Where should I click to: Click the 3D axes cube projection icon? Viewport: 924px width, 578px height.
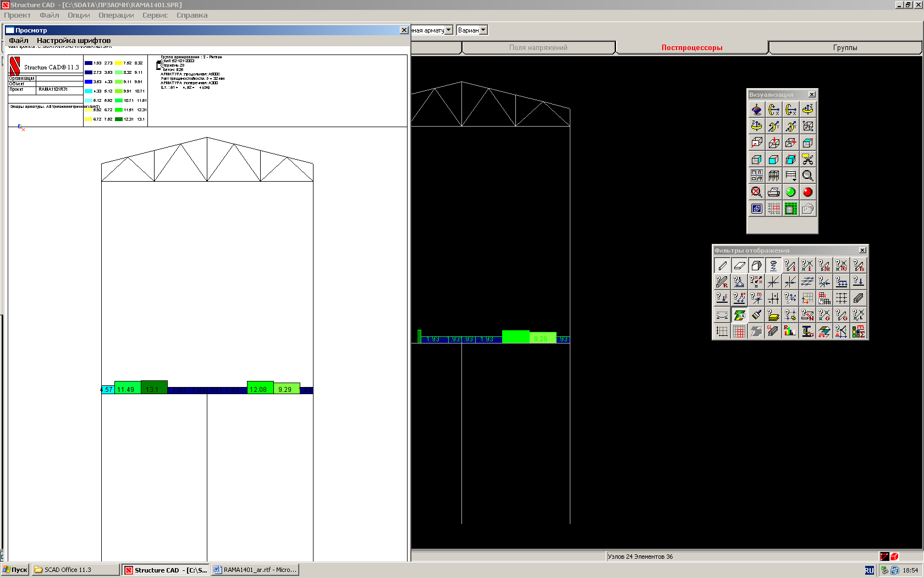pyautogui.click(x=808, y=126)
